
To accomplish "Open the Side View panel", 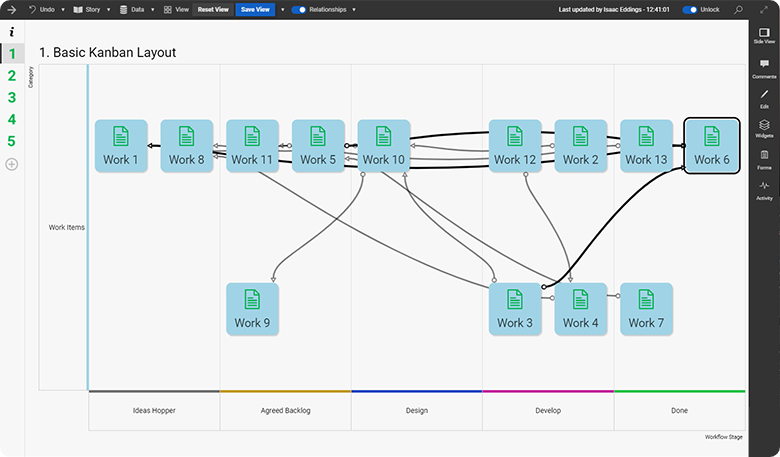I will 764,37.
